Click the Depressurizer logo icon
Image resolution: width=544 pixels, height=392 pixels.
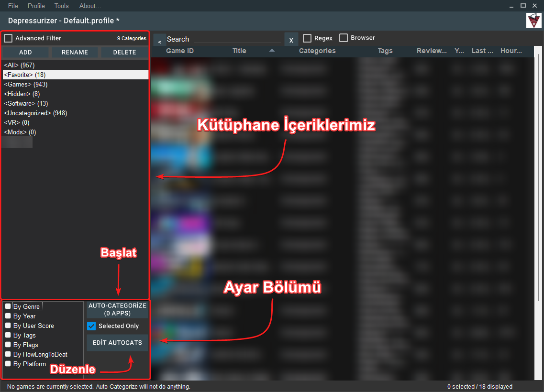533,21
